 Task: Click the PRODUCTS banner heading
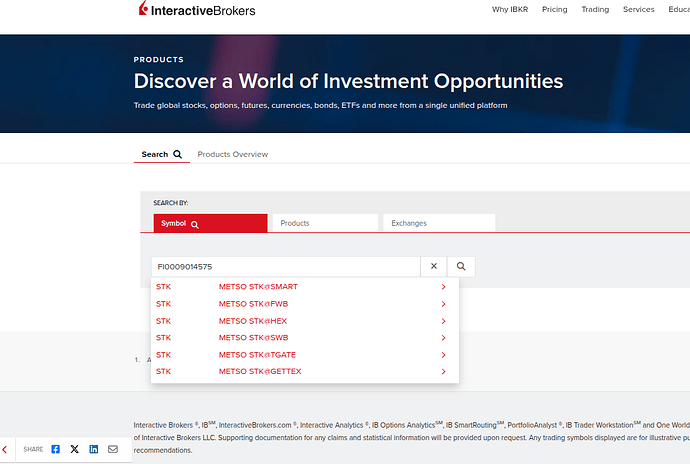coord(158,59)
